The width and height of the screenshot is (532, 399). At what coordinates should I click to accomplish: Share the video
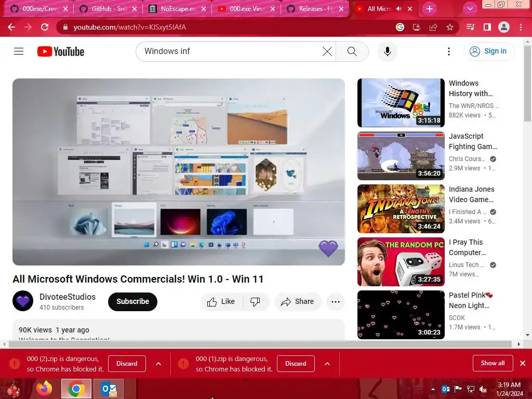(298, 302)
